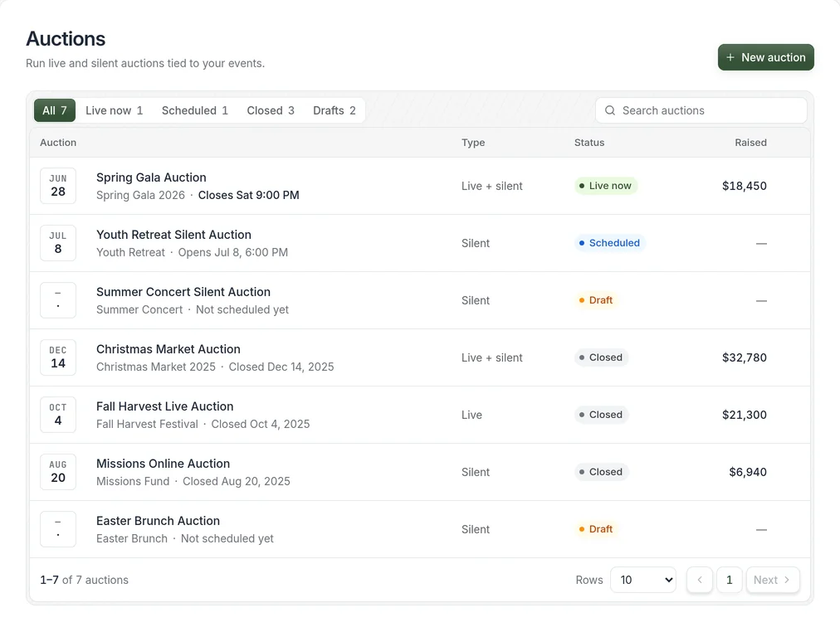Screen dimensions: 840x632
Task: Click Fall Harvest's Closed status badge
Action: tap(601, 415)
